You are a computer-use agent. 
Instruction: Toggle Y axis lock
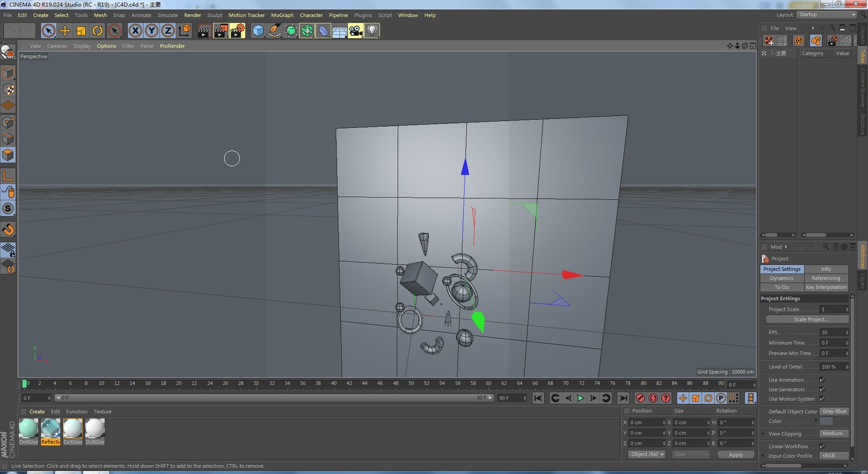click(x=151, y=31)
